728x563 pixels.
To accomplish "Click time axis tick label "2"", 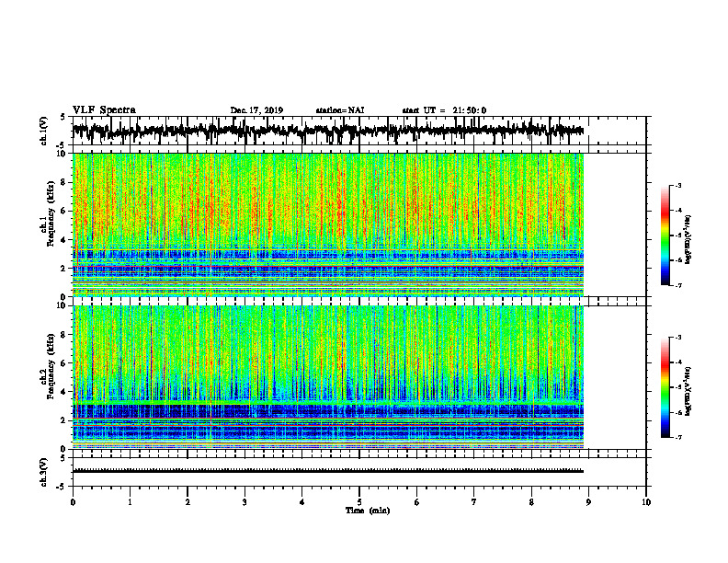I will (x=188, y=502).
